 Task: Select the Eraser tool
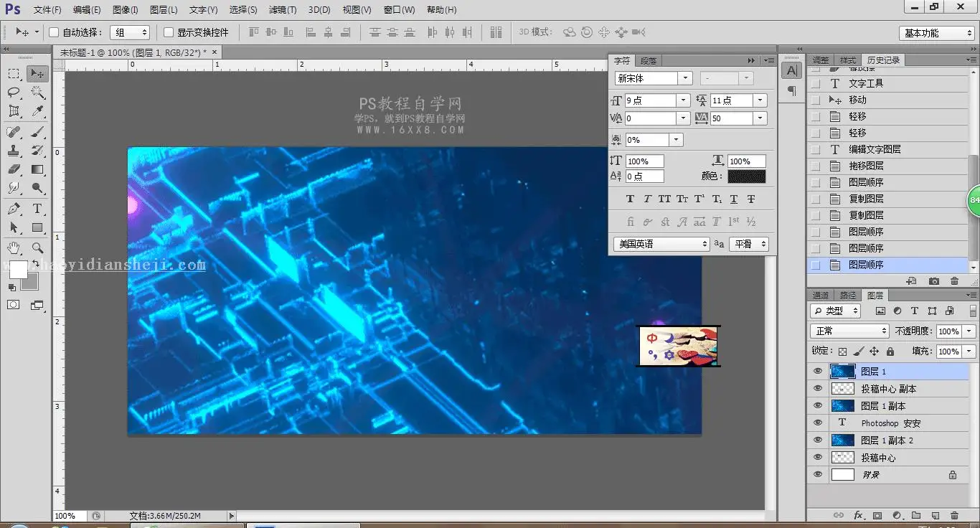click(x=14, y=169)
